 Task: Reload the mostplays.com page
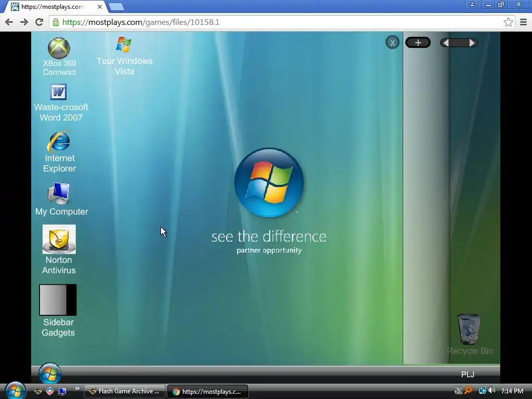pos(39,22)
